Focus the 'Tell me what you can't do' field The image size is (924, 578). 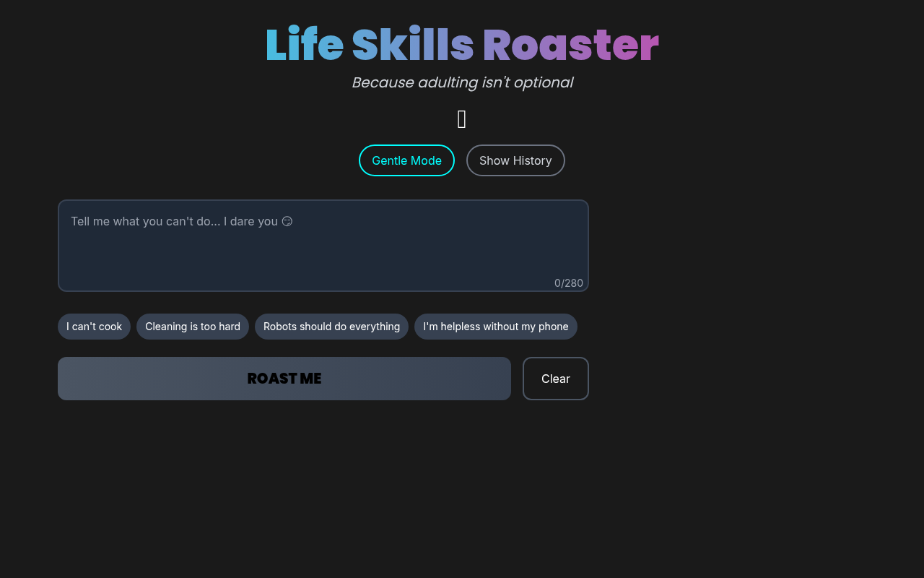(x=323, y=246)
